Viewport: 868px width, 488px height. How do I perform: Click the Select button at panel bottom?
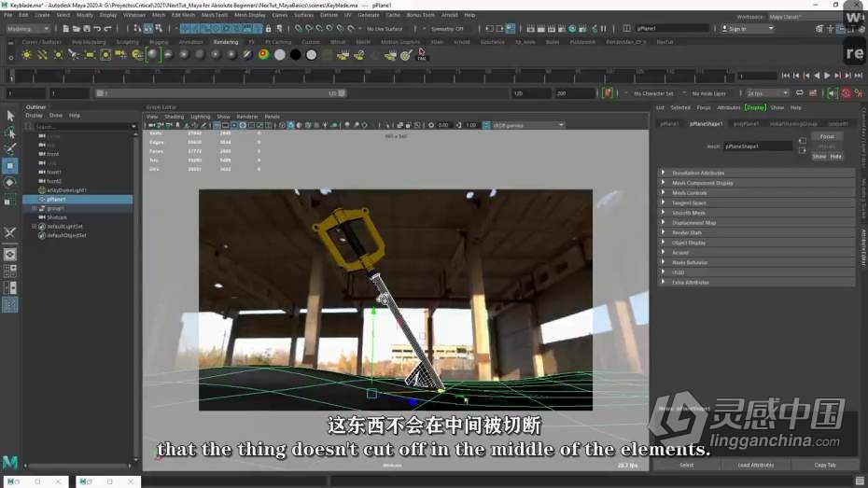click(686, 466)
